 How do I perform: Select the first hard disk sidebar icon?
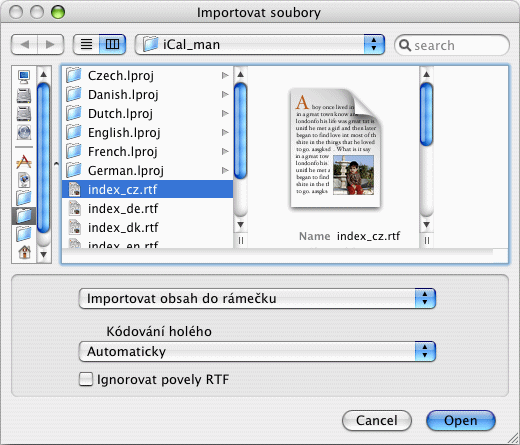click(24, 96)
